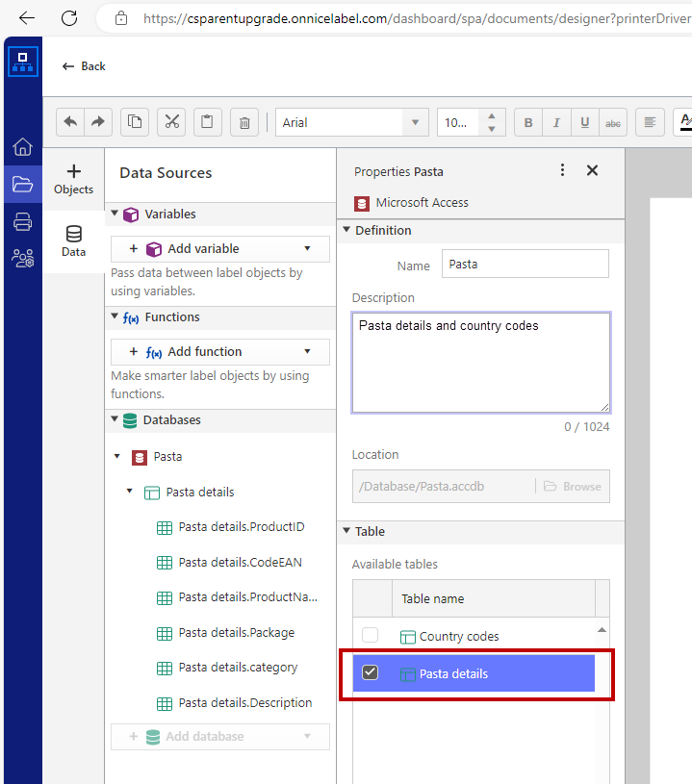Image resolution: width=692 pixels, height=784 pixels.
Task: Open the home icon in left sidebar
Action: [x=22, y=147]
